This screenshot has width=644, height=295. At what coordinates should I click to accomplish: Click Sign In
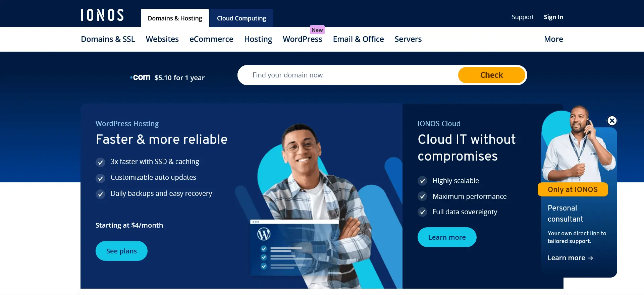[553, 17]
